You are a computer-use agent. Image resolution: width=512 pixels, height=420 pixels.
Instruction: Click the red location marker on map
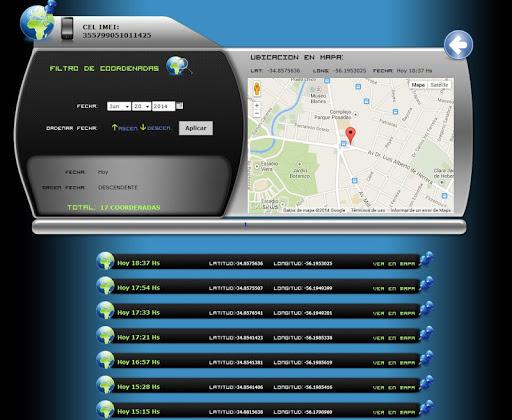[x=350, y=135]
